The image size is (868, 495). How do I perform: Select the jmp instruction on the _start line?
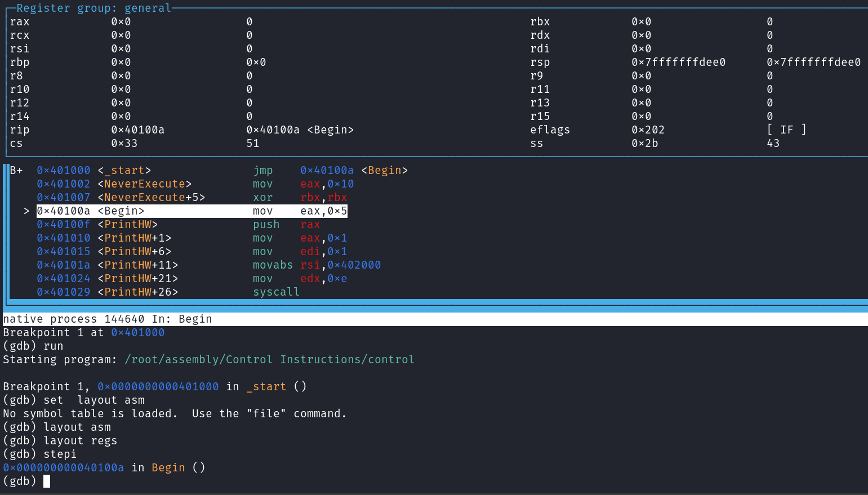262,171
